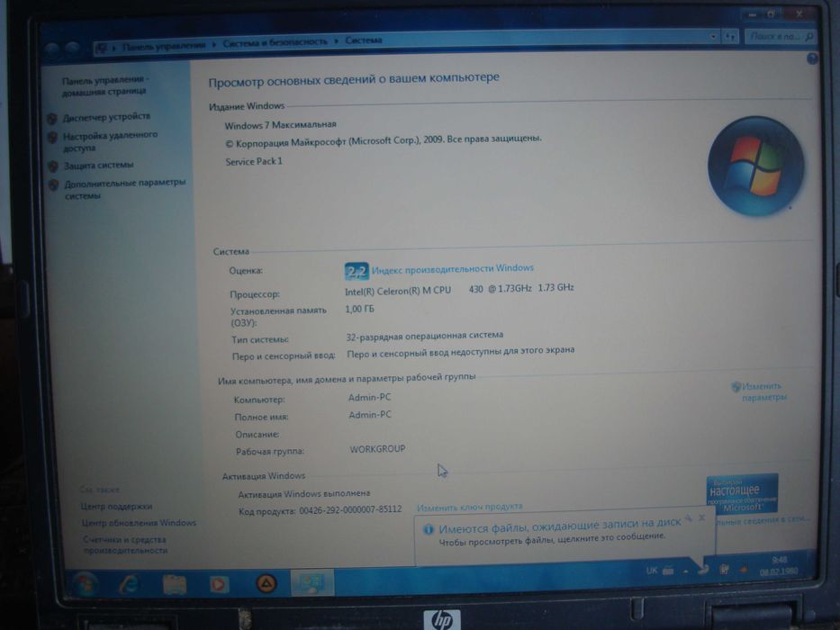Click the WORKGROUP value
The height and width of the screenshot is (630, 840).
[377, 449]
